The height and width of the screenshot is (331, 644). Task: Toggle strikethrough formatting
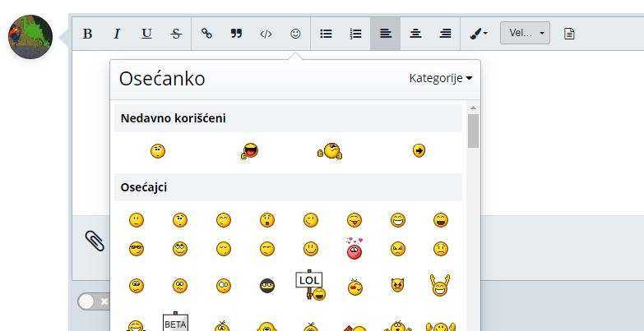[176, 34]
